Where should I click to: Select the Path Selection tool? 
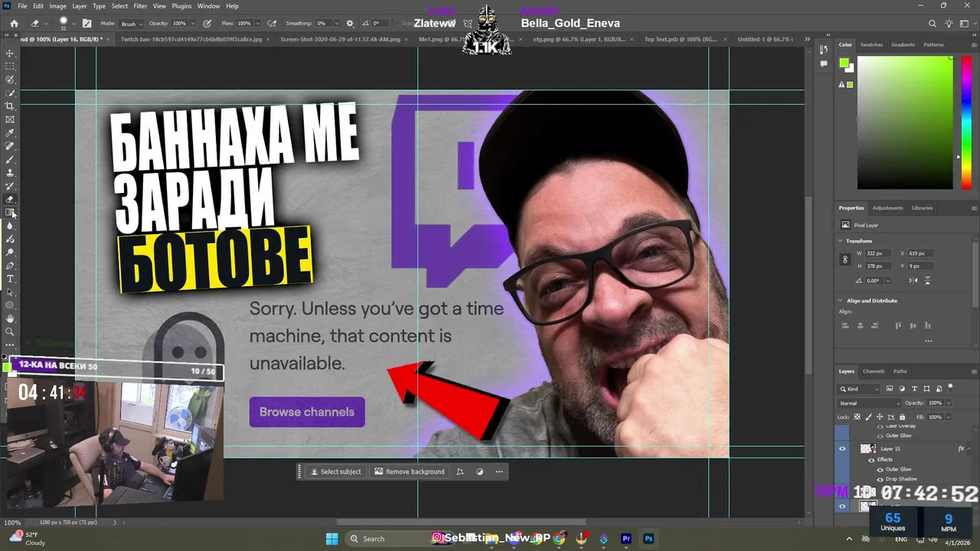click(x=10, y=292)
